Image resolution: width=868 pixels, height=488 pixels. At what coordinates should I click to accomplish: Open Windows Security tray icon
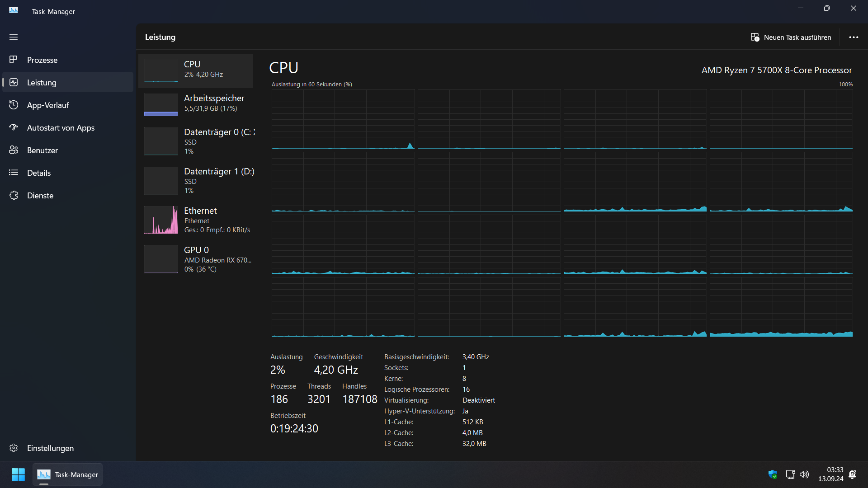[x=773, y=474]
